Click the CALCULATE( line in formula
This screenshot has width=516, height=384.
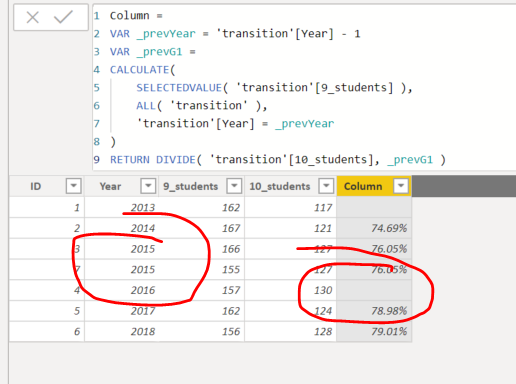(142, 70)
